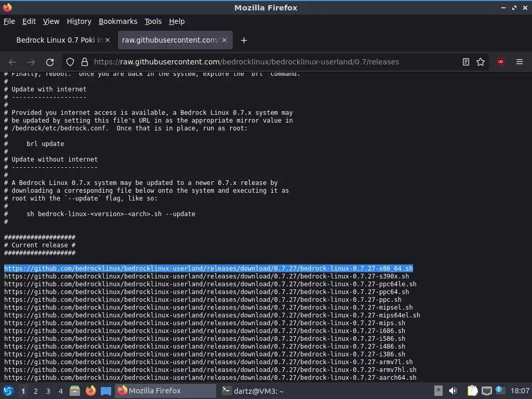The width and height of the screenshot is (532, 399).
Task: Click the 'sh bedrock-linux-<version>-<arch>.sh --update' line
Action: [111, 214]
